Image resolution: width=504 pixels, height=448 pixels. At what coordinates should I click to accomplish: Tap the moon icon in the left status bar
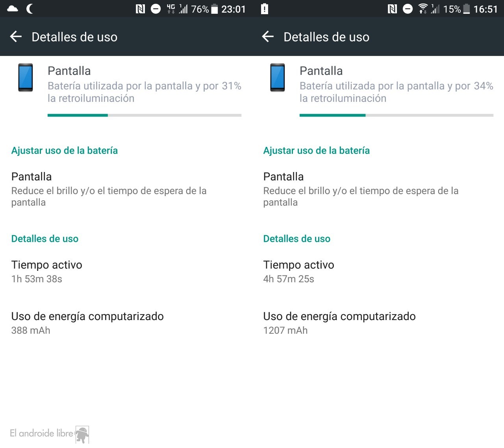click(x=30, y=9)
